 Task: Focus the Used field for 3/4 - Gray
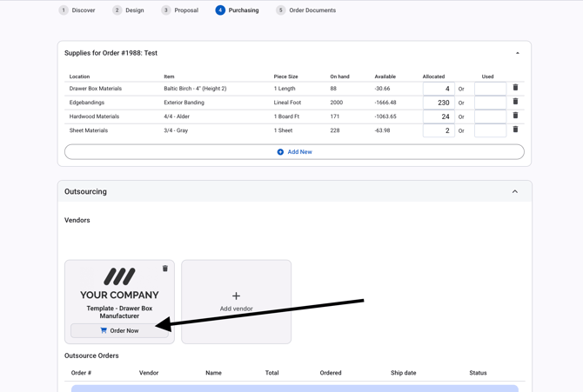point(491,130)
